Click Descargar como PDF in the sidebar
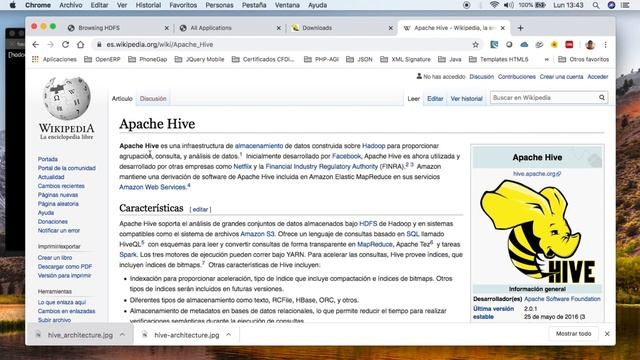Image resolution: width=640 pixels, height=360 pixels. click(x=65, y=267)
